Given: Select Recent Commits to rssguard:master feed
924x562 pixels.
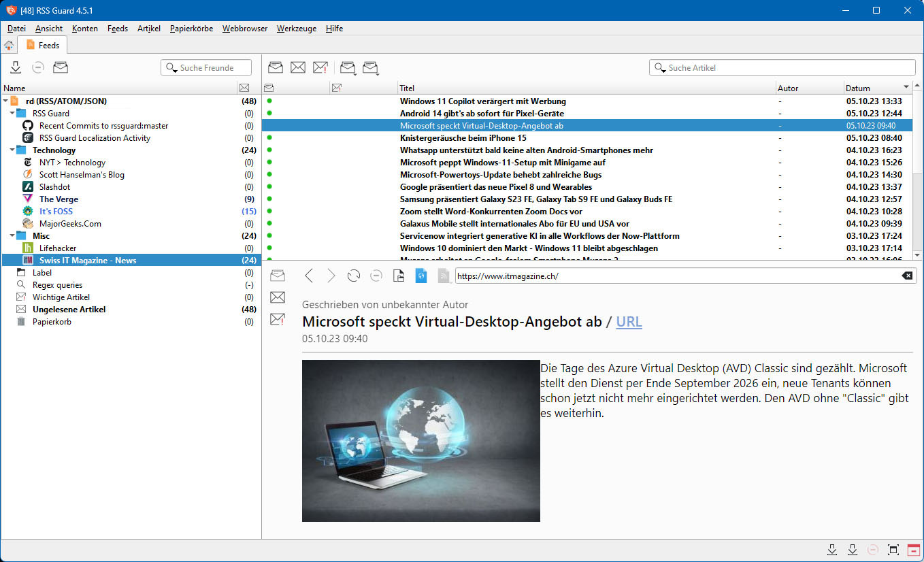Looking at the screenshot, I should point(103,125).
